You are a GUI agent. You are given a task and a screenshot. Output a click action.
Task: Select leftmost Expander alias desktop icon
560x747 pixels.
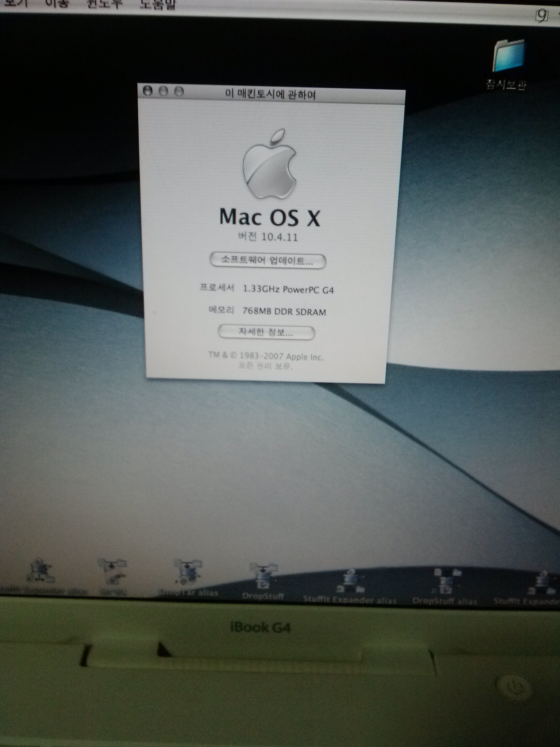(41, 571)
